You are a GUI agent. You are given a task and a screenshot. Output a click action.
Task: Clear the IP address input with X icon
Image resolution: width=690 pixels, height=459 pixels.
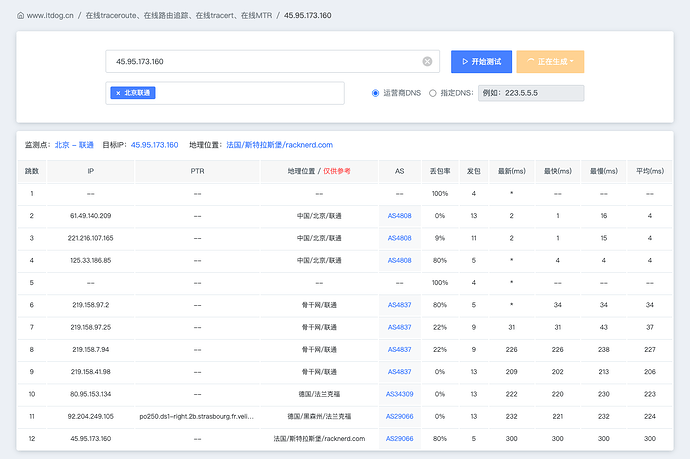[427, 62]
